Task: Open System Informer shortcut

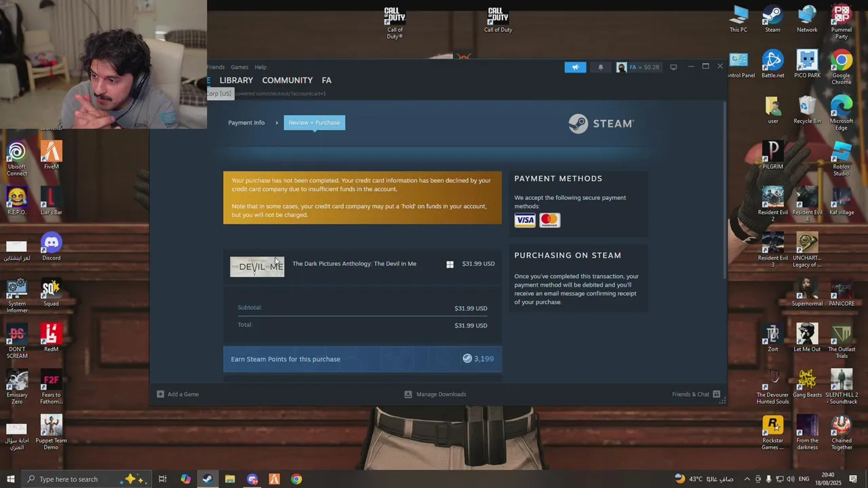Action: (x=17, y=296)
